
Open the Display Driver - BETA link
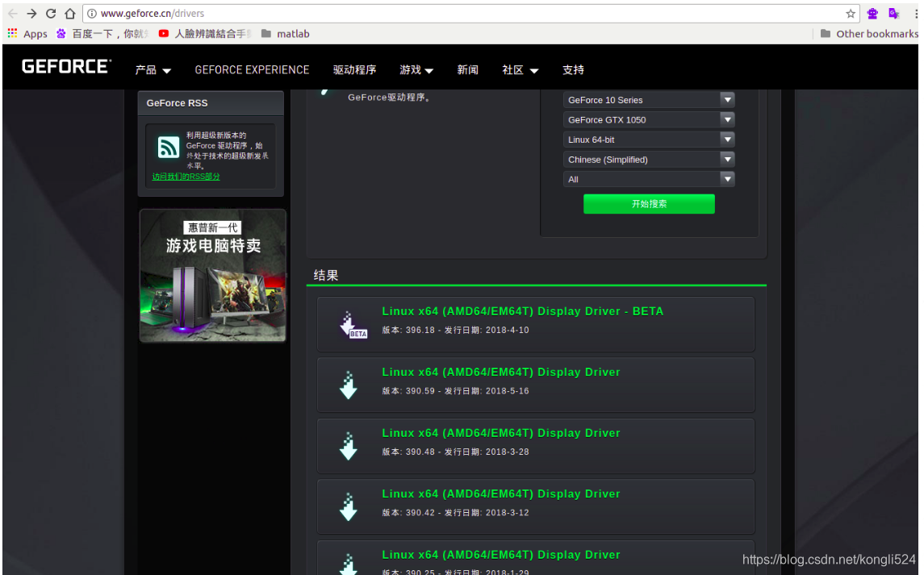[523, 311]
